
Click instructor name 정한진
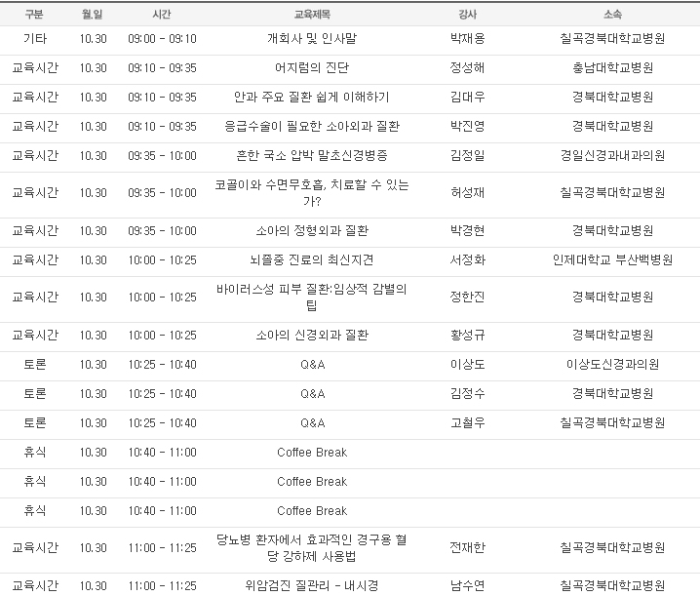point(467,298)
